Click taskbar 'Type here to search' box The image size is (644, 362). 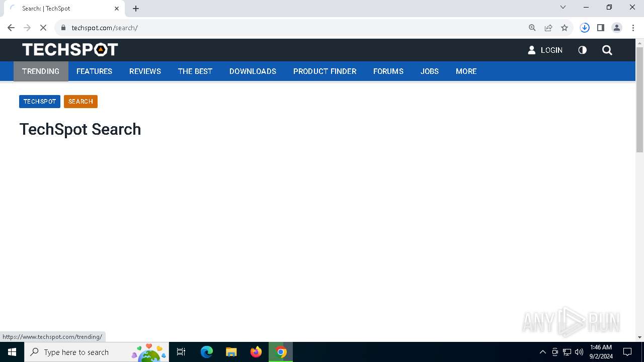point(96,352)
